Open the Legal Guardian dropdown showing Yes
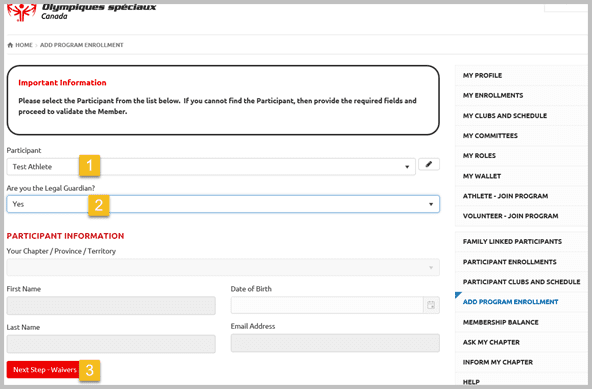 223,204
